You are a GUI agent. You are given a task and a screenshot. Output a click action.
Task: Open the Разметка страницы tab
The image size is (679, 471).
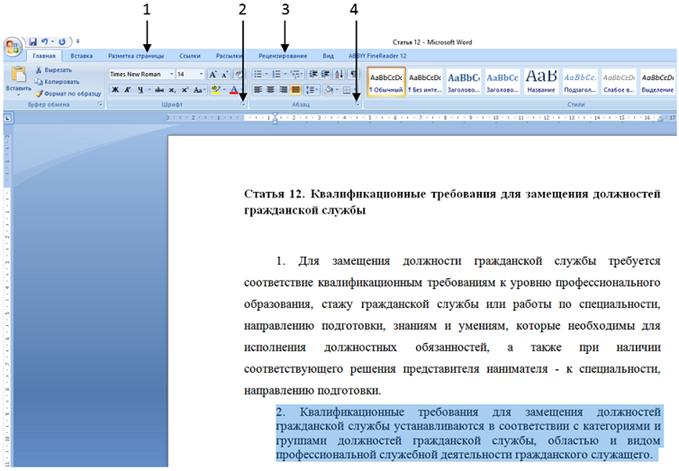(136, 56)
